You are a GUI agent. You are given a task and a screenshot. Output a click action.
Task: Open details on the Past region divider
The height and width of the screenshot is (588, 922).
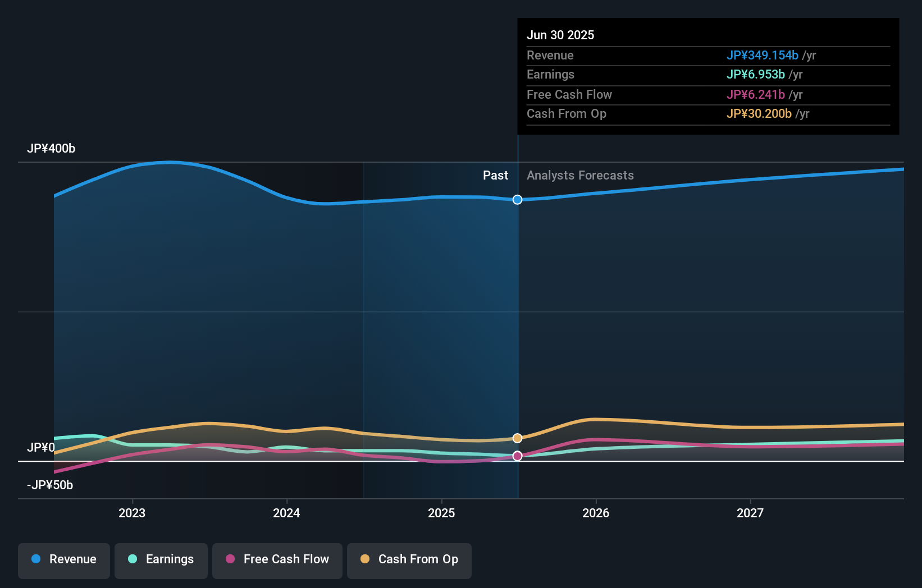pyautogui.click(x=495, y=175)
